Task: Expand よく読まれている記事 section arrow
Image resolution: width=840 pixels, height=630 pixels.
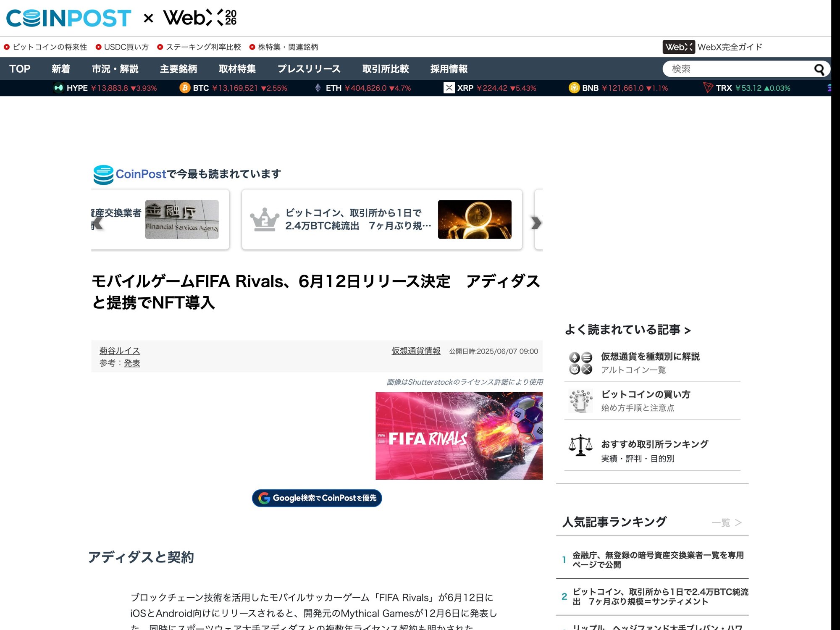Action: pyautogui.click(x=688, y=331)
